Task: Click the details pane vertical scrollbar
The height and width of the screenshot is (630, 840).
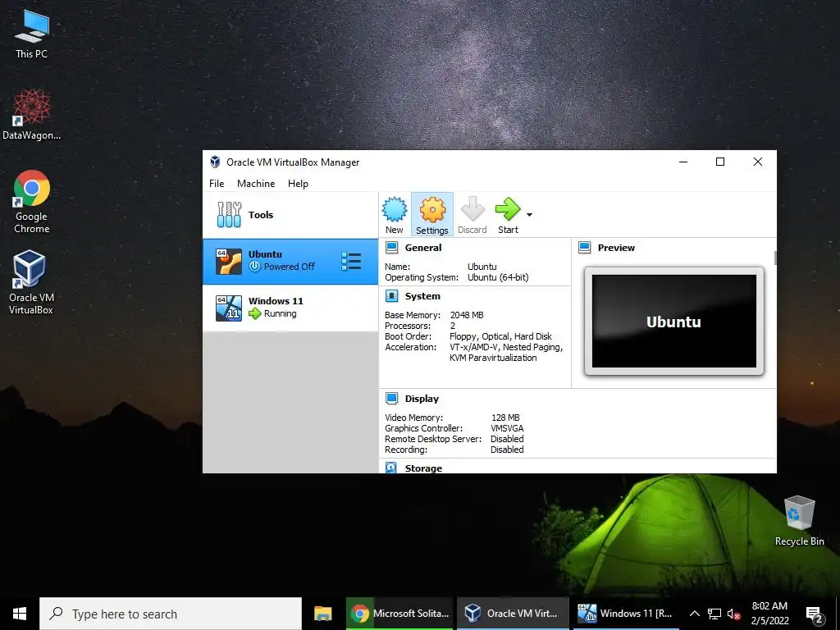Action: [774, 257]
